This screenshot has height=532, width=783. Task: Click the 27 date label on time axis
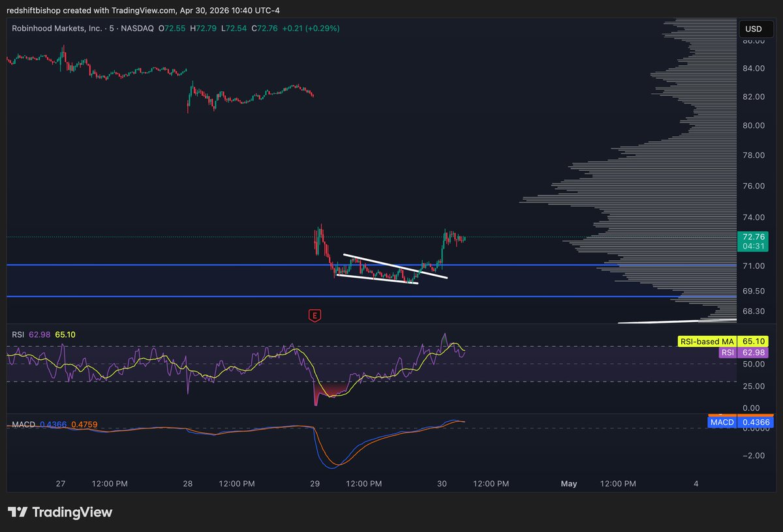[x=61, y=484]
